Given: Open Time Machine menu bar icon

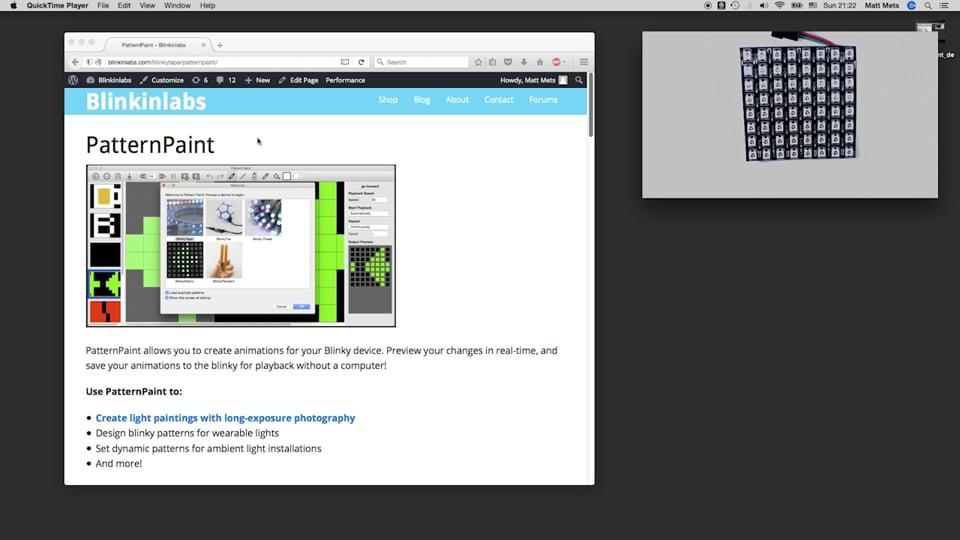Looking at the screenshot, I should (x=735, y=6).
